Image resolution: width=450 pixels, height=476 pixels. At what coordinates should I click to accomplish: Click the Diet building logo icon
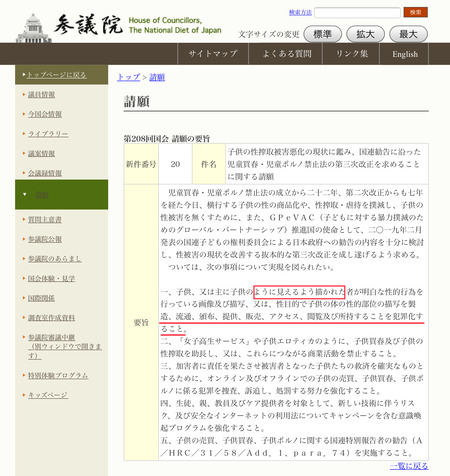(x=34, y=28)
